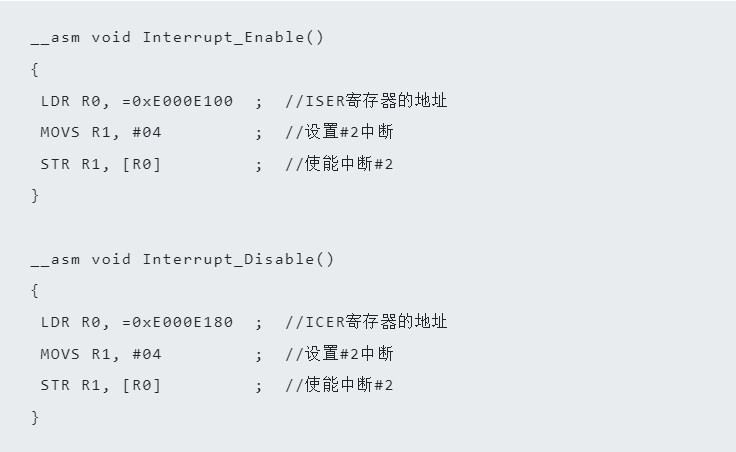Click the closing brace of Interrupt_Enable
The width and height of the screenshot is (736, 452).
[35, 196]
